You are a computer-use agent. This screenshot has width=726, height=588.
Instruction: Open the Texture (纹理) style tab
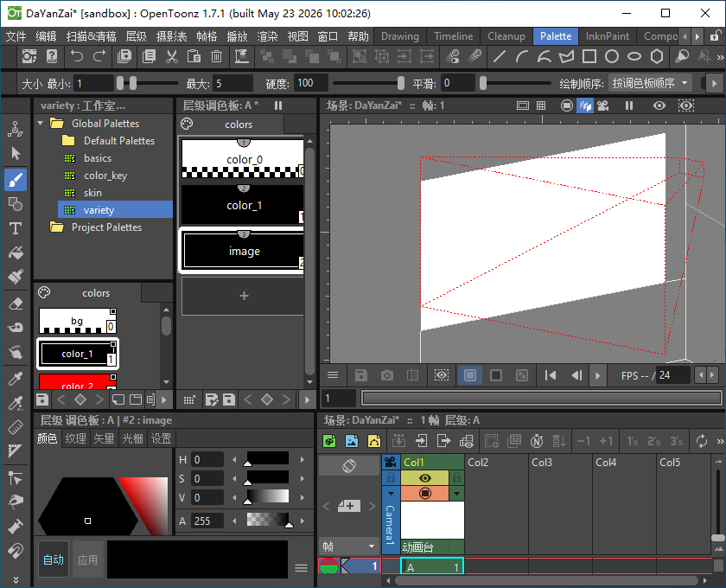pyautogui.click(x=75, y=438)
